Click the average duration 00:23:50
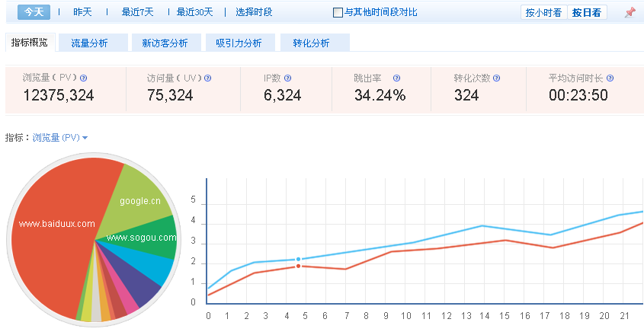Viewport: 644px width, 332px height. point(578,95)
